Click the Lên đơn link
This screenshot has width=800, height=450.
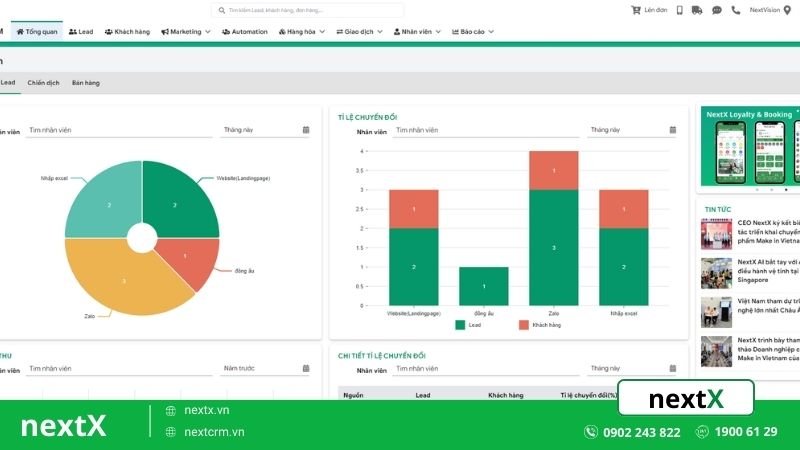(656, 10)
